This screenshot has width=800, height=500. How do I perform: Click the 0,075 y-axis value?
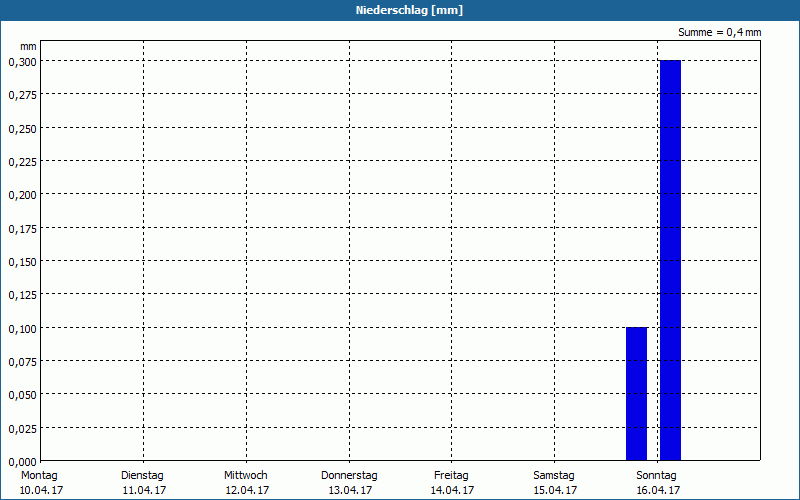point(23,362)
